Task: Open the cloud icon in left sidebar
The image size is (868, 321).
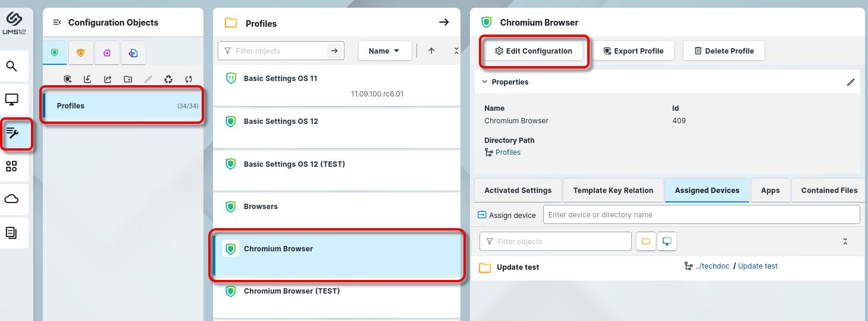Action: click(12, 199)
